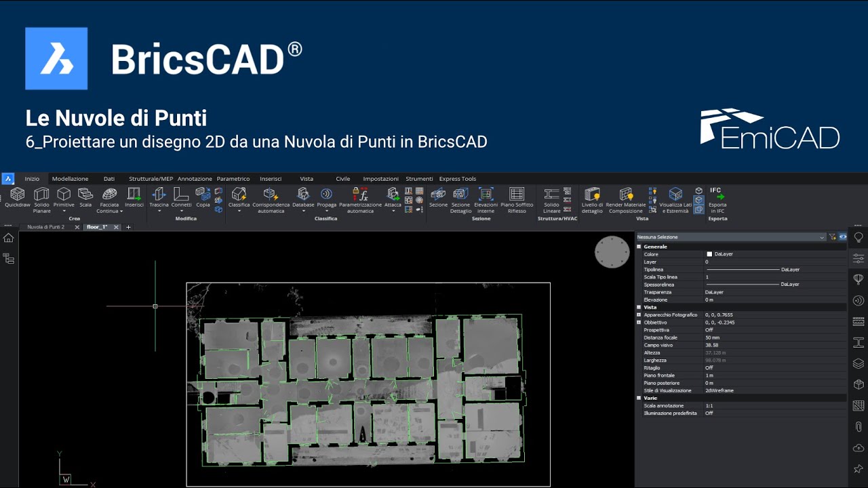Open the Nessuna Selezione dropdown

[x=731, y=237]
